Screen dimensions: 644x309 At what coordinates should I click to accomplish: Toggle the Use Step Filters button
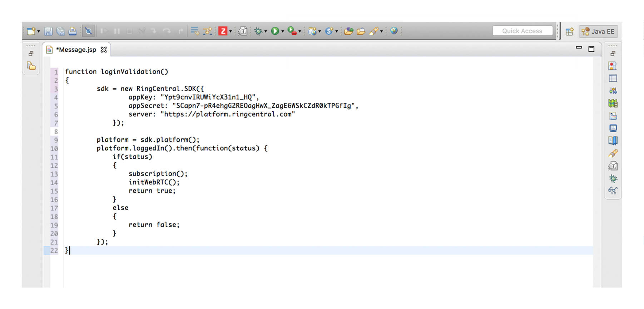(x=207, y=31)
